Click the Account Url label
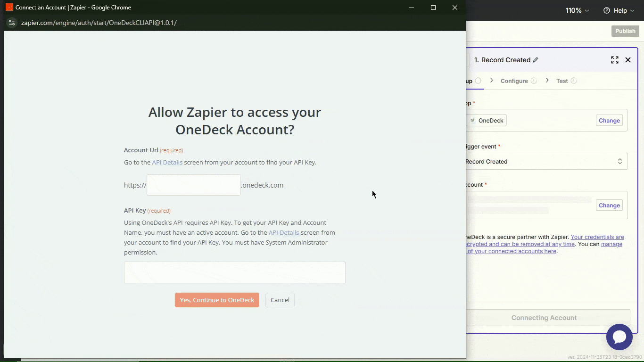Image resolution: width=644 pixels, height=362 pixels. pos(141,150)
